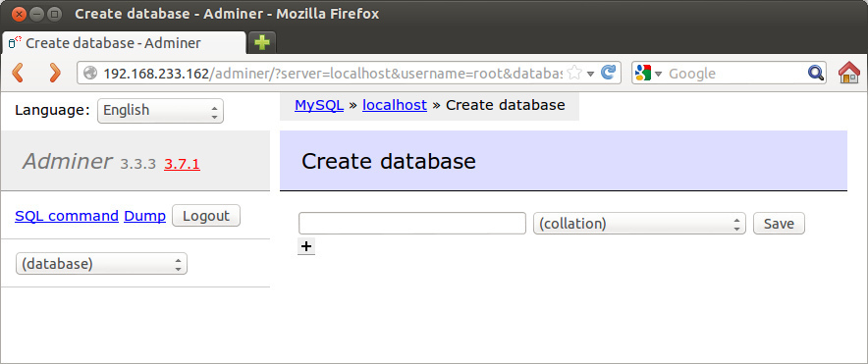Click the Create database heading
This screenshot has width=868, height=364.
click(x=388, y=161)
